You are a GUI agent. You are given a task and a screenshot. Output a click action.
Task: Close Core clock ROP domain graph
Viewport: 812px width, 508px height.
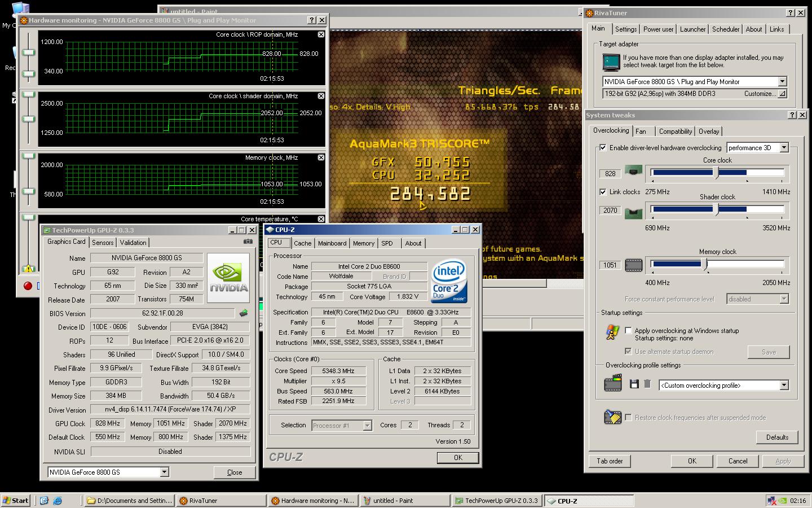(x=321, y=34)
